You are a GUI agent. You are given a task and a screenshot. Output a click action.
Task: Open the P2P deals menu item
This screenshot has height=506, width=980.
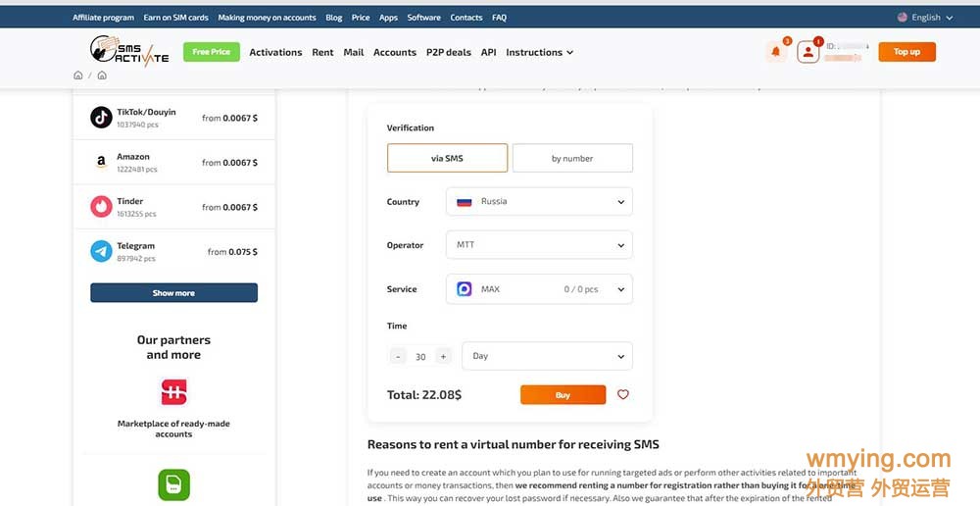pyautogui.click(x=449, y=53)
